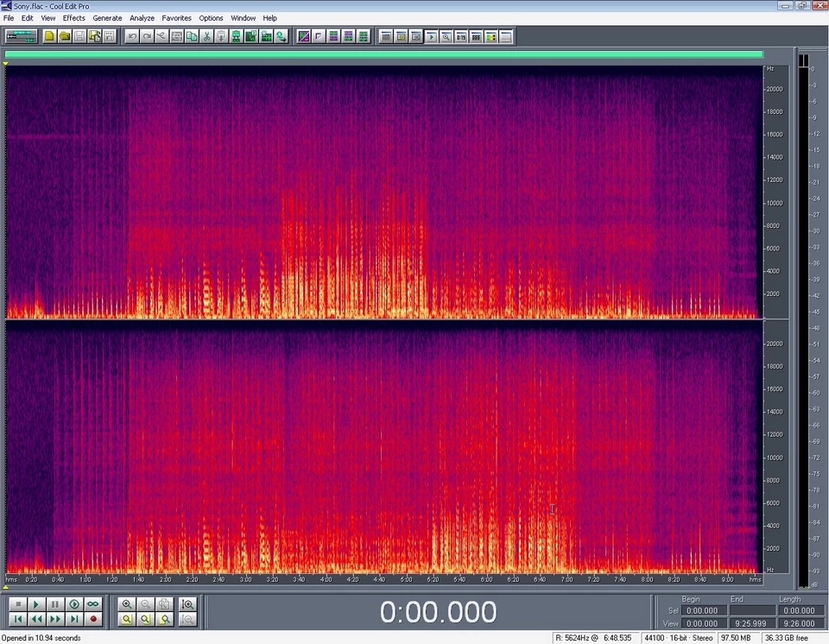Toggle the Pause button

tap(55, 604)
